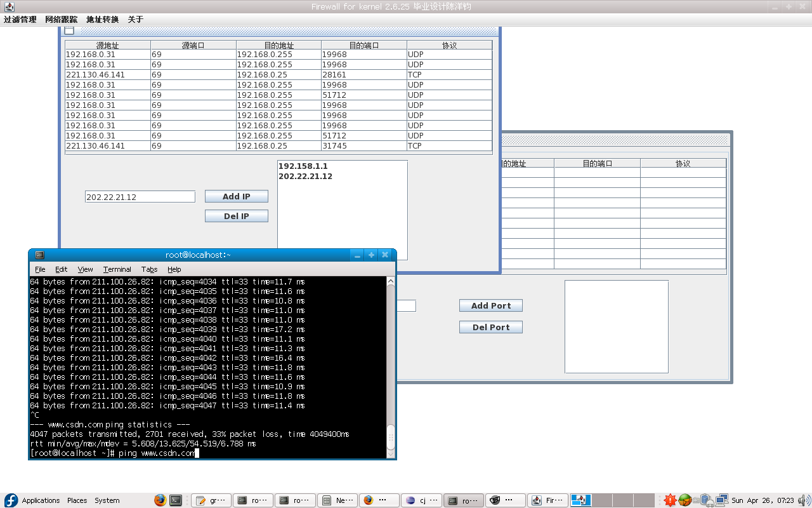Open the network connection tray icon
The width and height of the screenshot is (812, 508).
coord(721,500)
